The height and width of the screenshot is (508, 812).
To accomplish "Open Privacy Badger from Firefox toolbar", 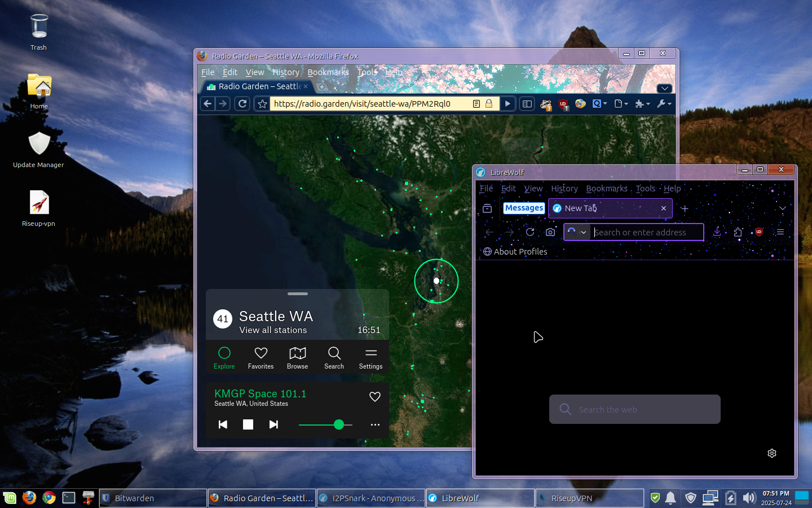I will 545,104.
